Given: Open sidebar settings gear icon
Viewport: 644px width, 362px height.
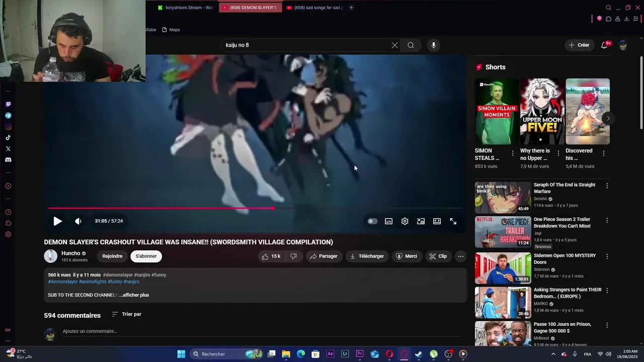Looking at the screenshot, I should pyautogui.click(x=8, y=234).
